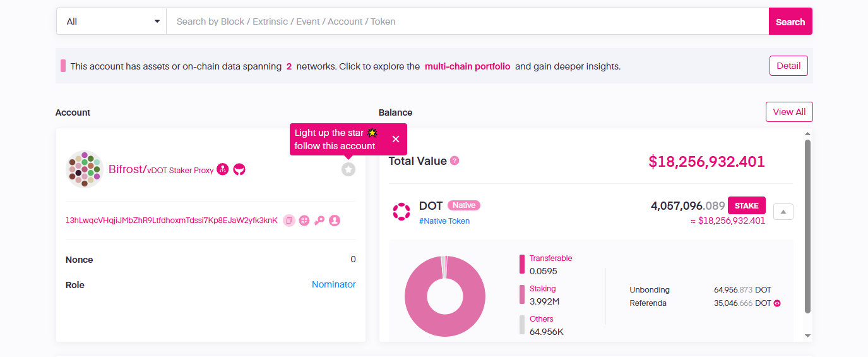Screen dimensions: 868x357
Task: Click the '2' networks count in the banner
Action: (x=289, y=66)
